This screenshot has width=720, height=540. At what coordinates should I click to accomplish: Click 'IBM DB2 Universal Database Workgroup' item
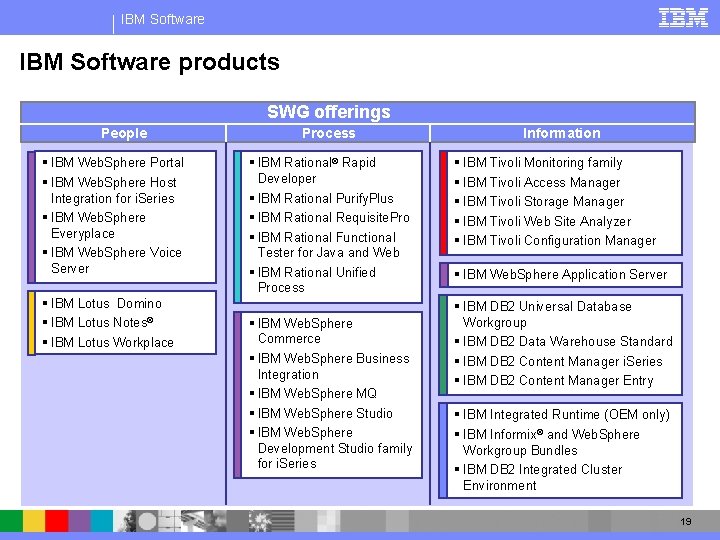coord(547,314)
